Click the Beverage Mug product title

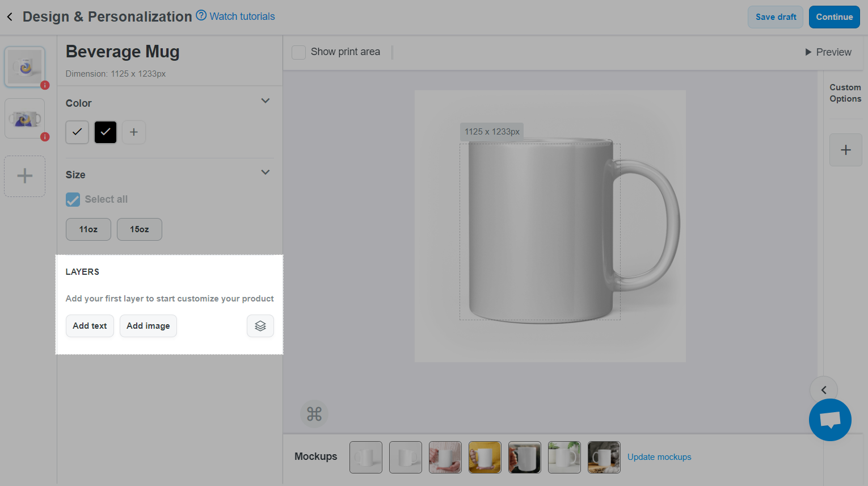(x=123, y=52)
